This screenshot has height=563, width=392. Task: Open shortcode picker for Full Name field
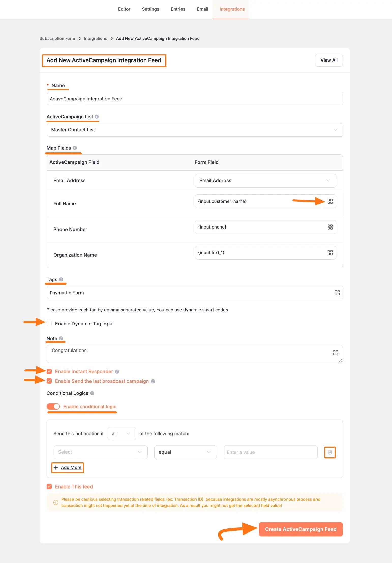(x=330, y=201)
